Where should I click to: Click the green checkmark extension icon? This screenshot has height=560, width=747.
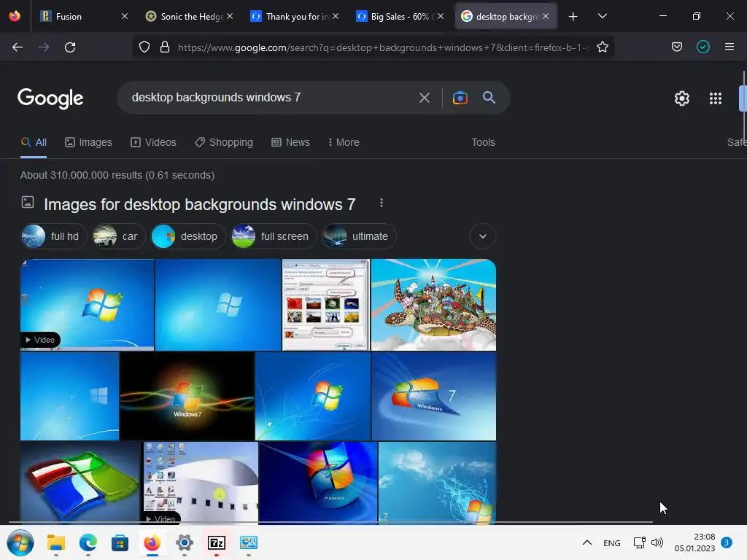coord(703,47)
